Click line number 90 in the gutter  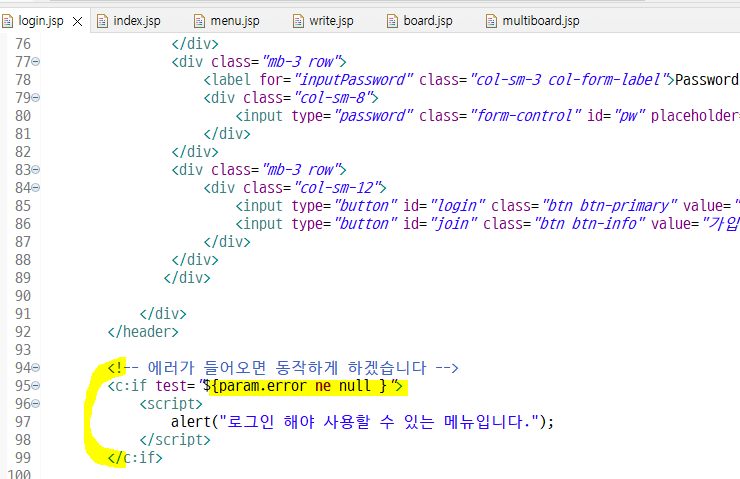click(23, 296)
